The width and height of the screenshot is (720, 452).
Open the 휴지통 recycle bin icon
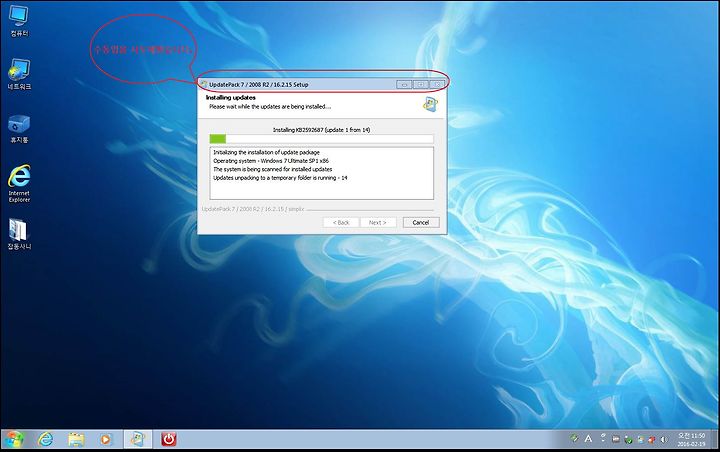click(19, 129)
